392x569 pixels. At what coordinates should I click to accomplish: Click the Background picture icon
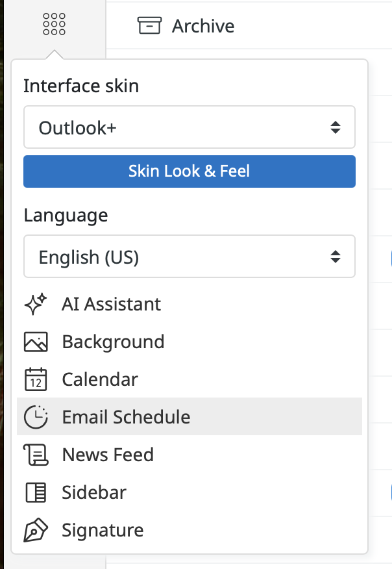[x=36, y=342]
